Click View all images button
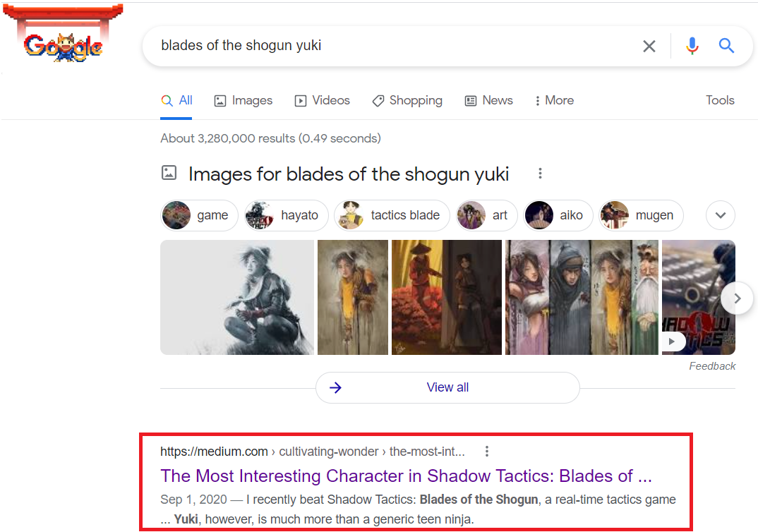Image resolution: width=758 pixels, height=532 pixels. click(447, 387)
